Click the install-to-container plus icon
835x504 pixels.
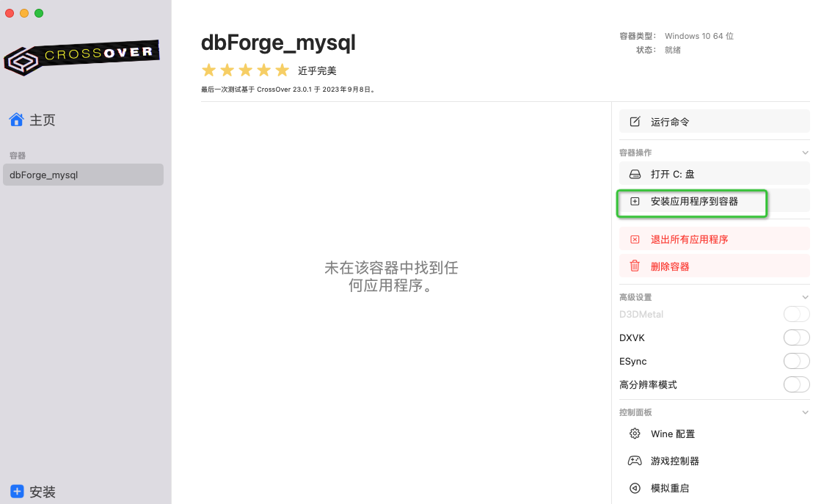pos(635,201)
